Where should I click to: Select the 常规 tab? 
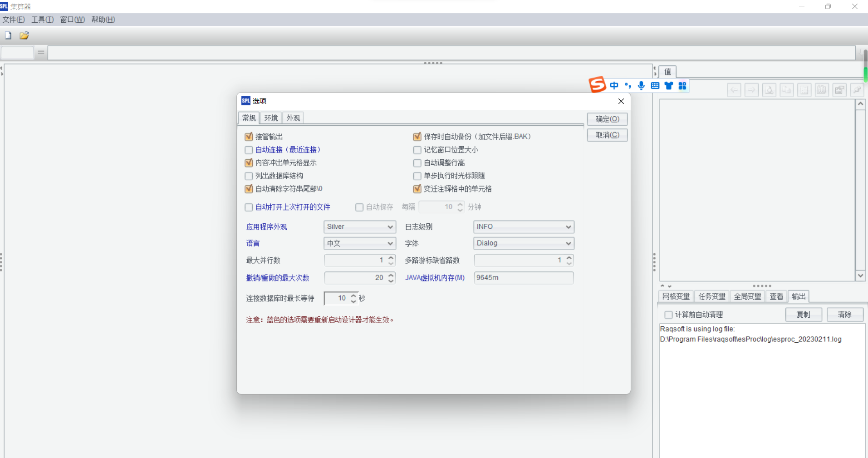(x=249, y=118)
